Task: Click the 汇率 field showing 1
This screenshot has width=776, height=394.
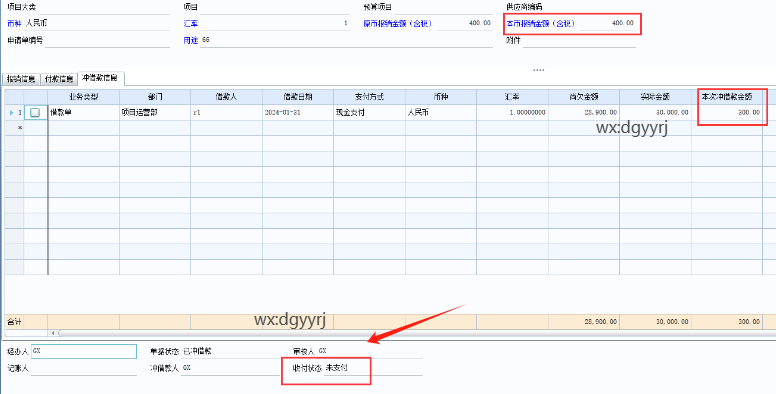Action: click(x=275, y=23)
